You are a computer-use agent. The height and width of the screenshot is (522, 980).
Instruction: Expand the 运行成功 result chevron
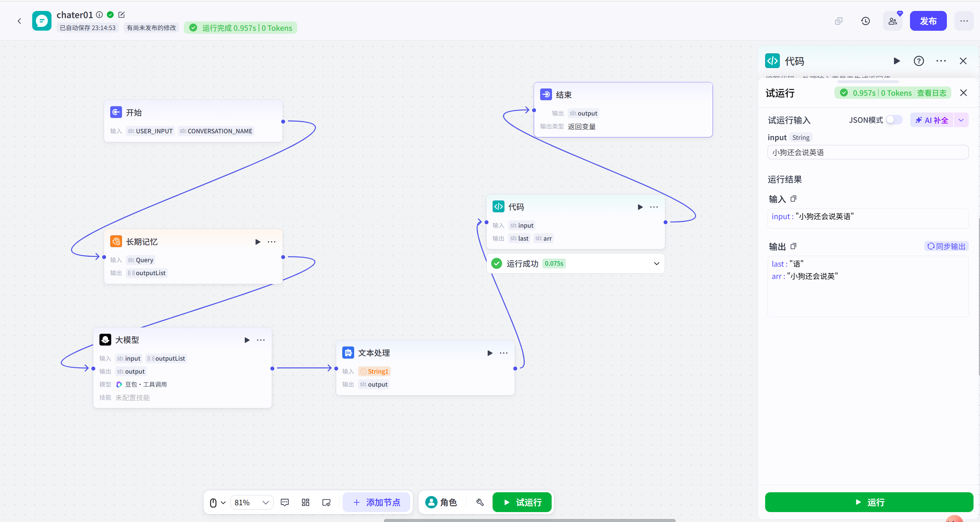656,264
